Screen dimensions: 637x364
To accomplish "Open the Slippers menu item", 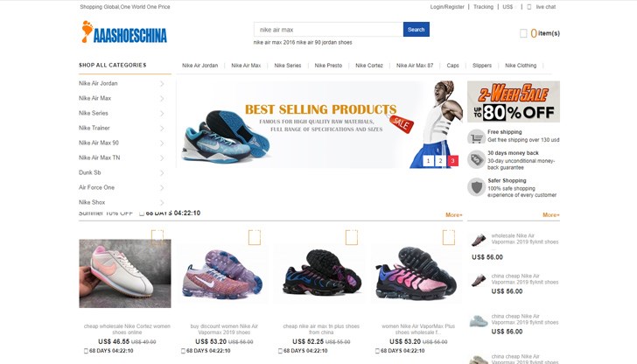I will (482, 66).
